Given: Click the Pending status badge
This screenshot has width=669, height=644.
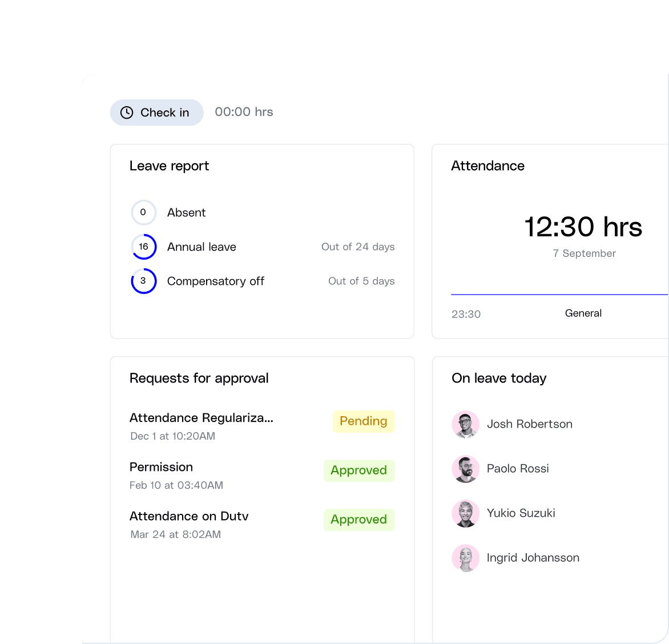Looking at the screenshot, I should (x=364, y=421).
